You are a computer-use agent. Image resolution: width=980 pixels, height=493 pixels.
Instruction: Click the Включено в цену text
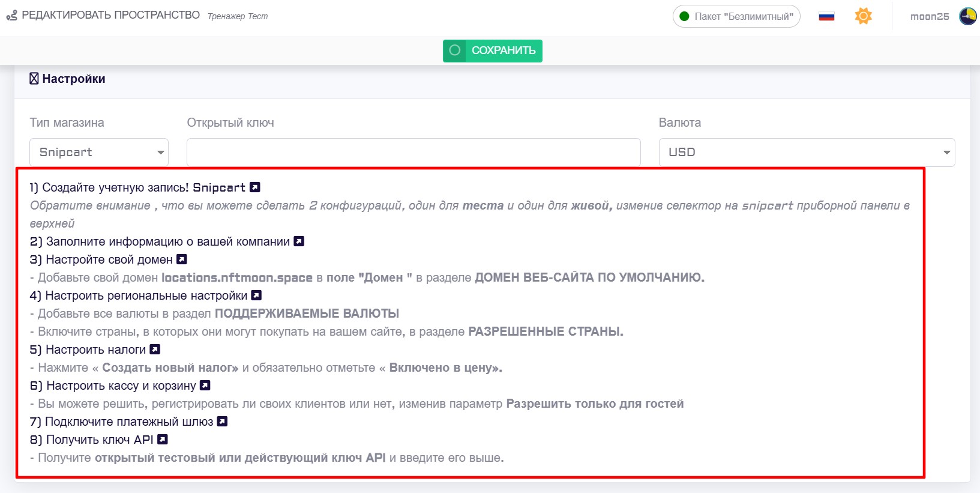[445, 367]
